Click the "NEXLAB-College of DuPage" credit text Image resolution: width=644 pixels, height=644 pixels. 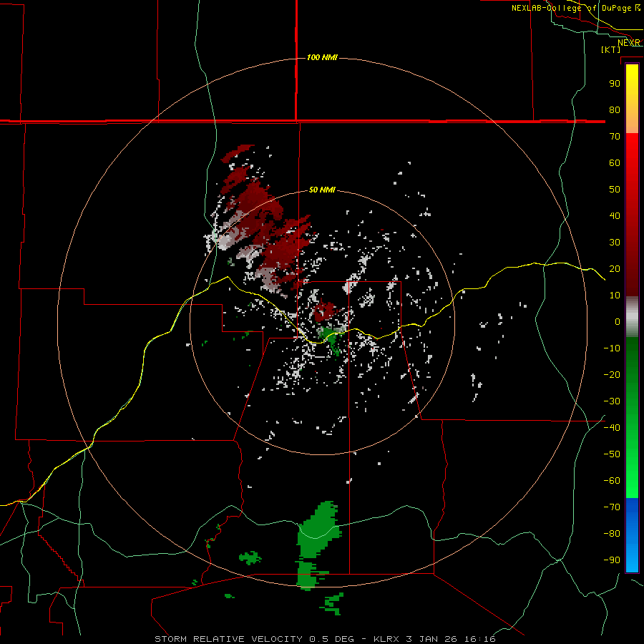[x=572, y=8]
